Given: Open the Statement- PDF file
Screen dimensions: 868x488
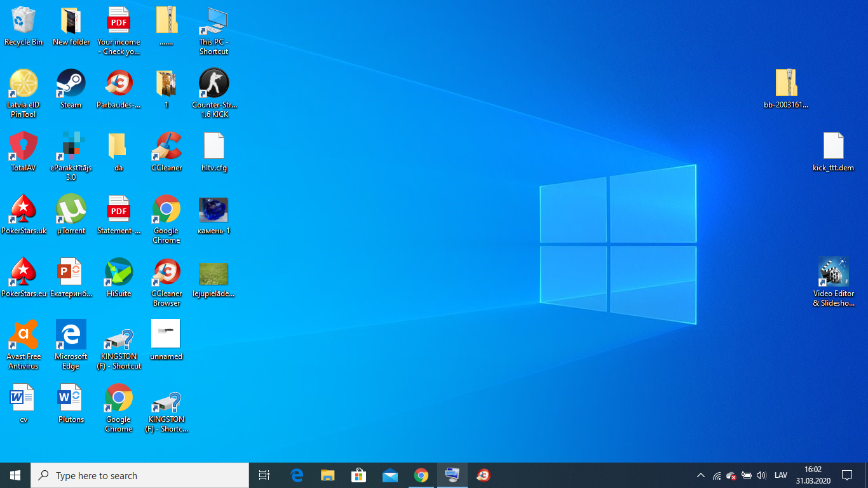Looking at the screenshot, I should [119, 215].
